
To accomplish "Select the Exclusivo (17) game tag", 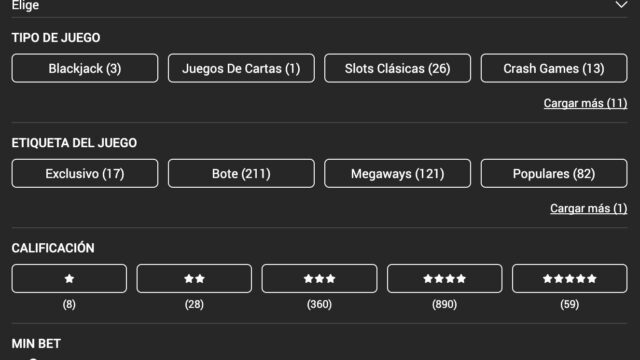I will pyautogui.click(x=85, y=173).
